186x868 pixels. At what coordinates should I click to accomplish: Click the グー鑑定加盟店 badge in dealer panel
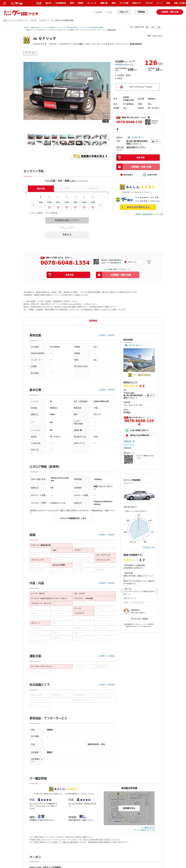coord(139,375)
